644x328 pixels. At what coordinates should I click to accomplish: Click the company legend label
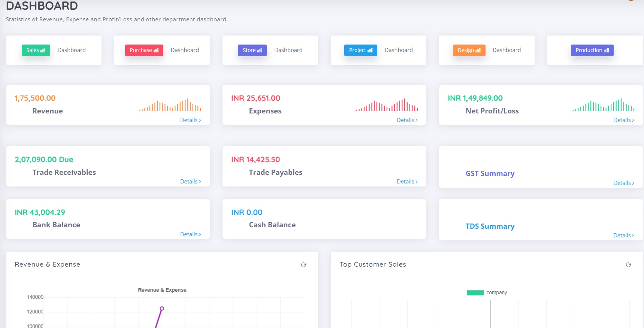[x=496, y=292]
